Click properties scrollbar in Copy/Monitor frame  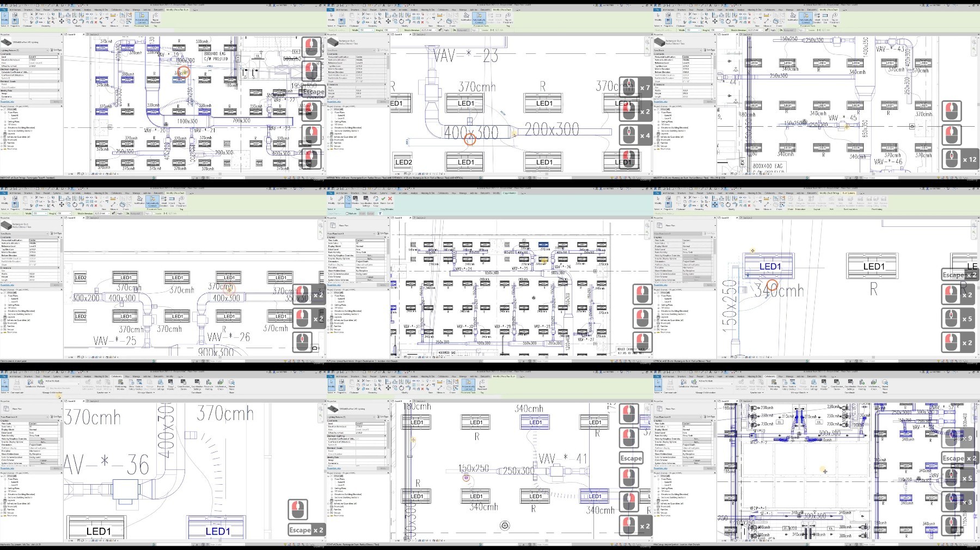click(388, 246)
